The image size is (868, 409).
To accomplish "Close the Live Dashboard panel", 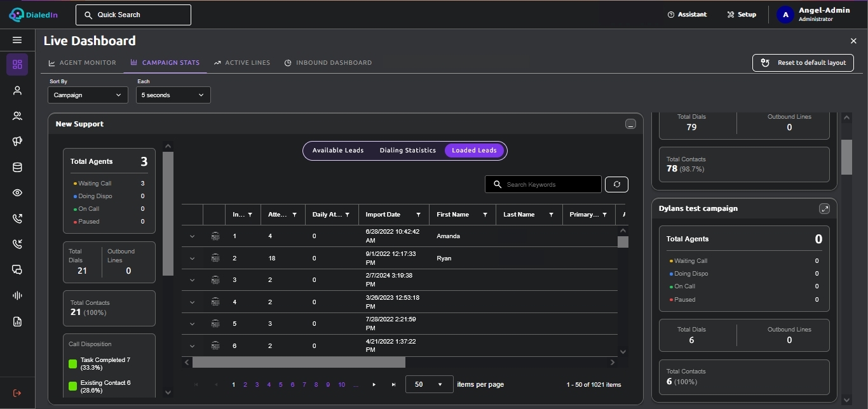I will pos(853,41).
